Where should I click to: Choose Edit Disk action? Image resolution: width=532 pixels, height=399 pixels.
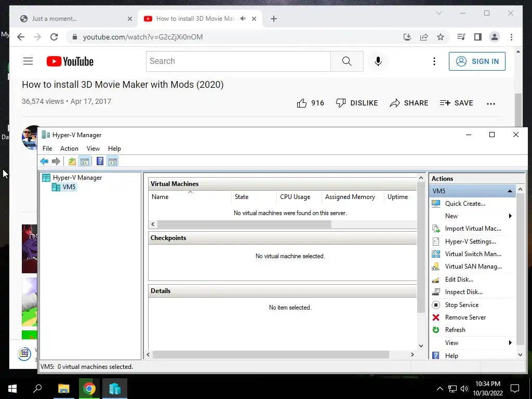(459, 279)
